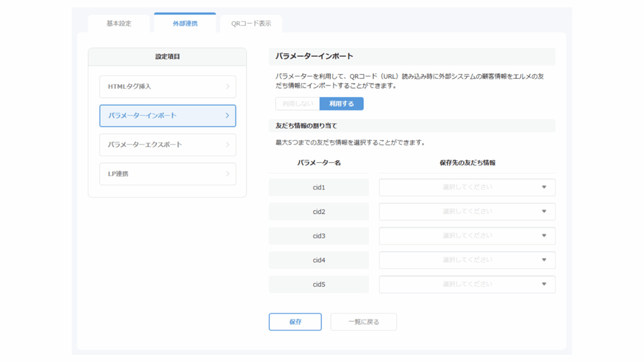Image resolution: width=644 pixels, height=362 pixels.
Task: Expand the cid4 friend info dropdown
Action: click(x=467, y=260)
